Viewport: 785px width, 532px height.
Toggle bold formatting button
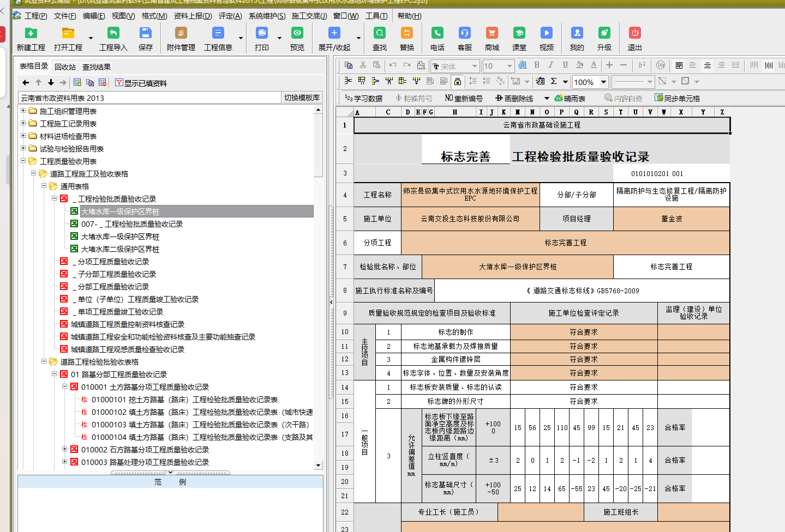(x=537, y=65)
